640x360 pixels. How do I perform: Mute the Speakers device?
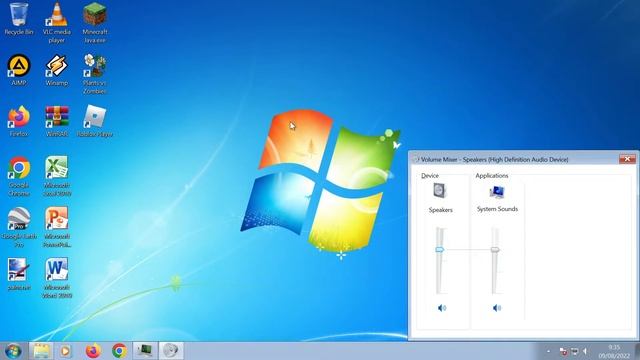coord(442,308)
